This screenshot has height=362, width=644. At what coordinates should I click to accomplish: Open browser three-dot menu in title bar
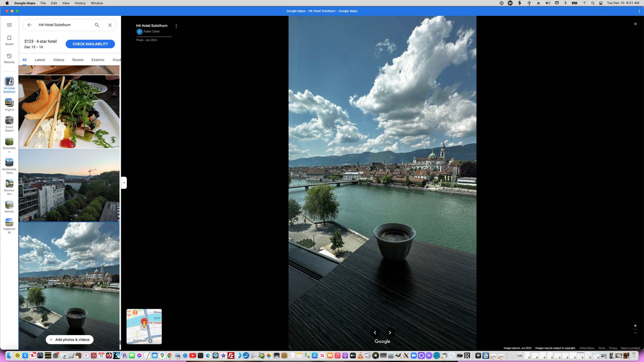[639, 11]
